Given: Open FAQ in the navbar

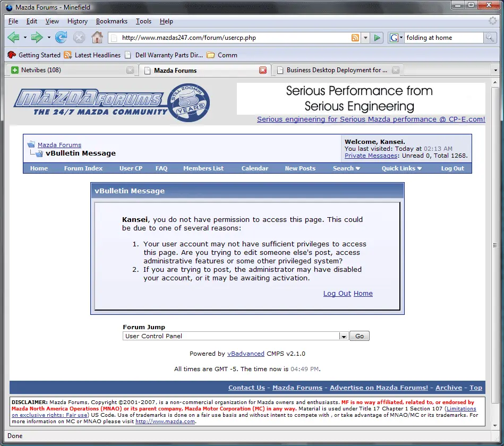Looking at the screenshot, I should 161,168.
